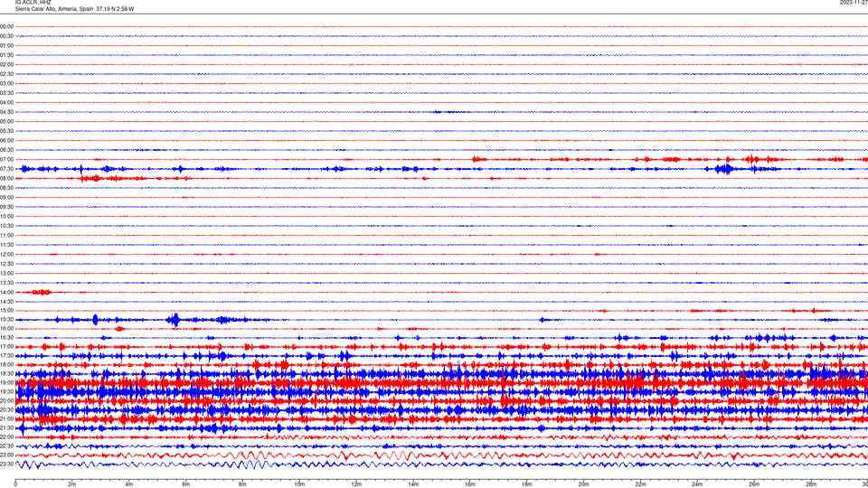This screenshot has width=868, height=488.
Task: Click the 17:30 time row label
Action: click(6, 355)
